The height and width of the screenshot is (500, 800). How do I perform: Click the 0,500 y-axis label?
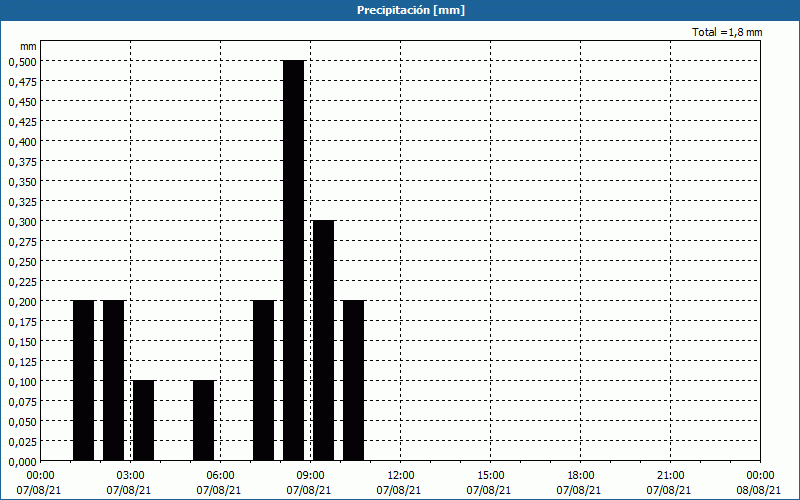(22, 61)
